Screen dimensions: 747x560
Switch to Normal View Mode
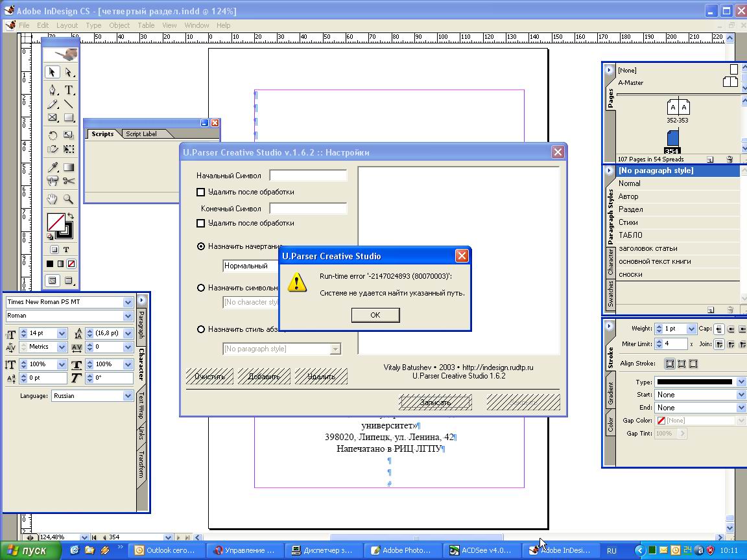click(x=53, y=281)
